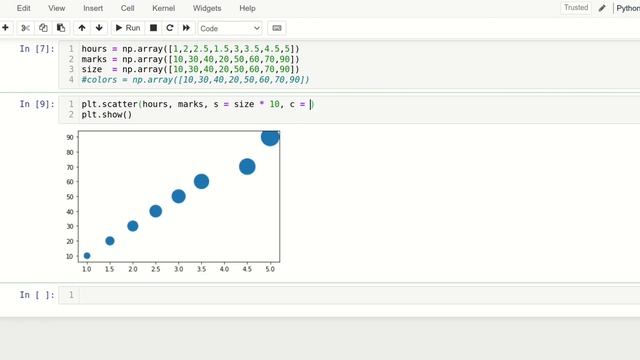Restart the kernel icon

click(170, 28)
